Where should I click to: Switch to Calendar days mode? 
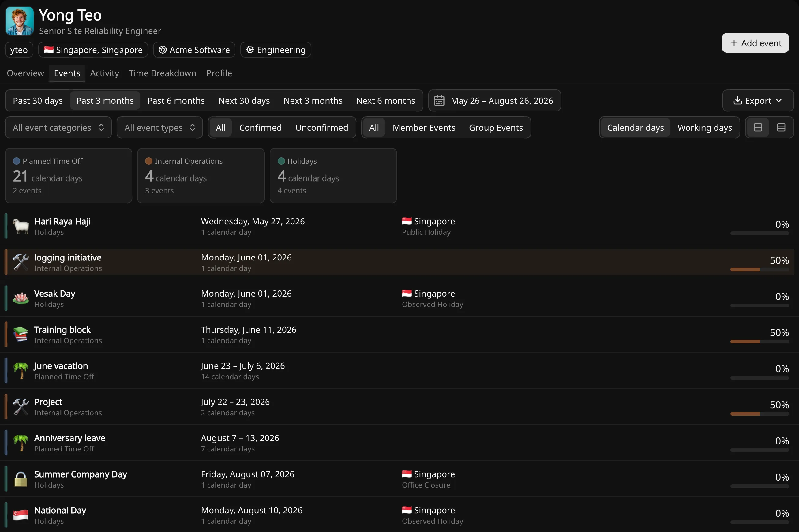(635, 128)
